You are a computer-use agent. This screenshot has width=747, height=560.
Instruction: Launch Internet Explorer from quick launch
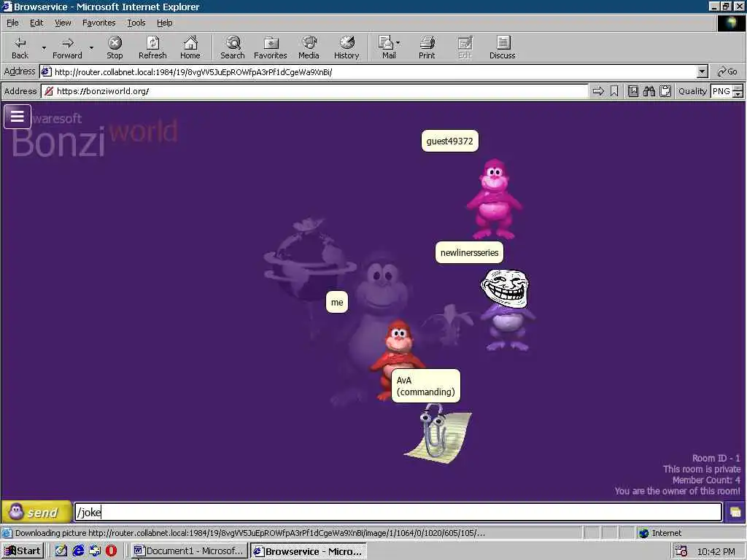click(78, 551)
